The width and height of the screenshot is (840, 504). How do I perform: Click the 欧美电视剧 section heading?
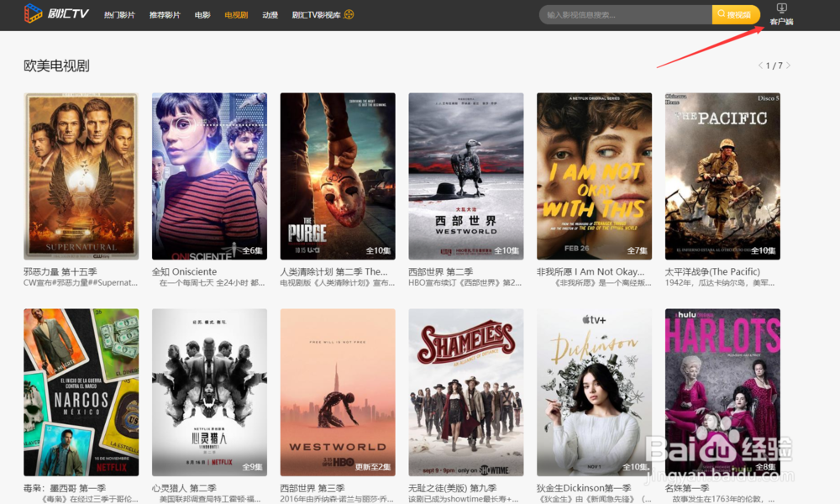point(56,66)
